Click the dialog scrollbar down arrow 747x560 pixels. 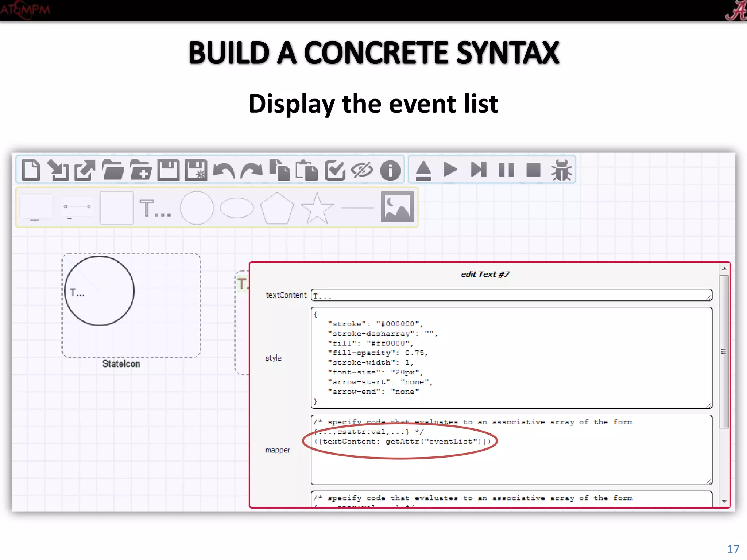724,502
